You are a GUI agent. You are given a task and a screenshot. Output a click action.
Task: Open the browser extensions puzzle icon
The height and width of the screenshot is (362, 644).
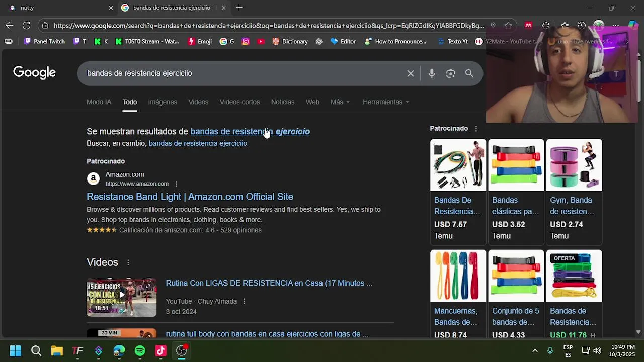pyautogui.click(x=546, y=25)
